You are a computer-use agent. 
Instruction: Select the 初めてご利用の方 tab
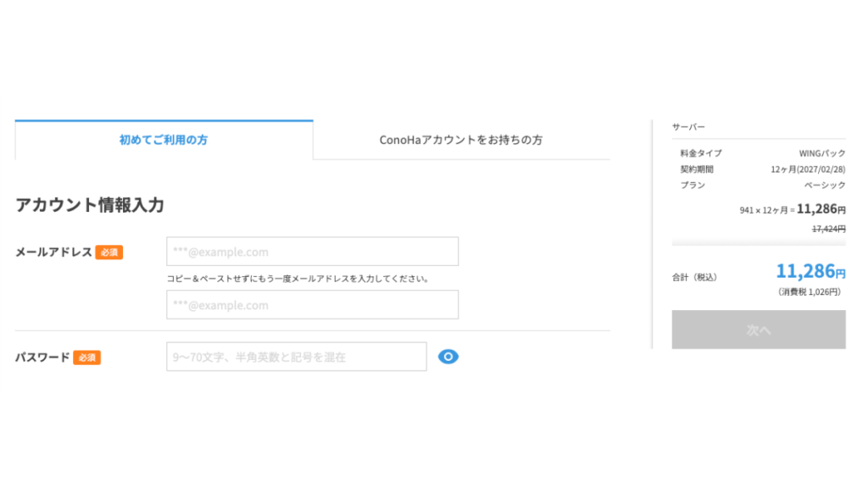tap(164, 140)
